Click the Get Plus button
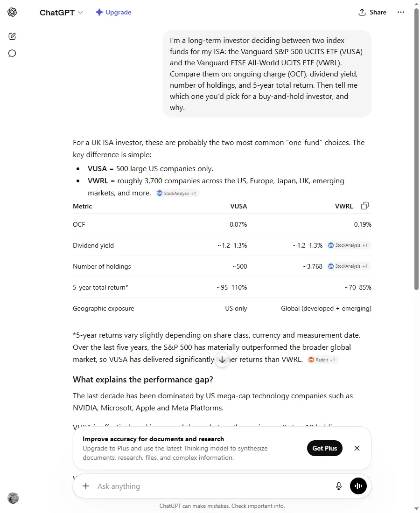Screen dimensions: 420x513 pos(324,448)
